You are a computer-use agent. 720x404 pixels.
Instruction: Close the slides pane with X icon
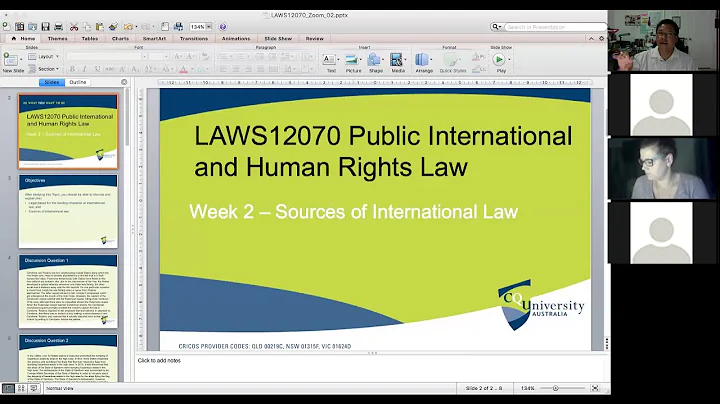[x=124, y=82]
